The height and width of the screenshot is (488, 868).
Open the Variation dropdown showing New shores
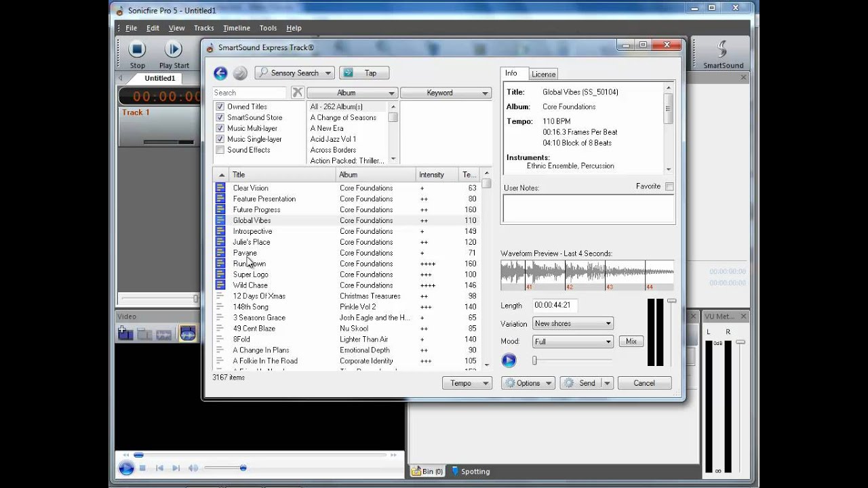pos(573,324)
